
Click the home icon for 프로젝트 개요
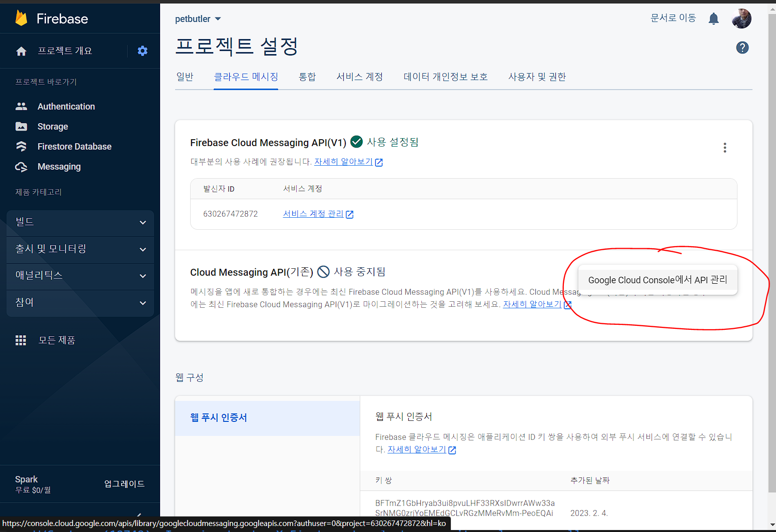tap(21, 51)
